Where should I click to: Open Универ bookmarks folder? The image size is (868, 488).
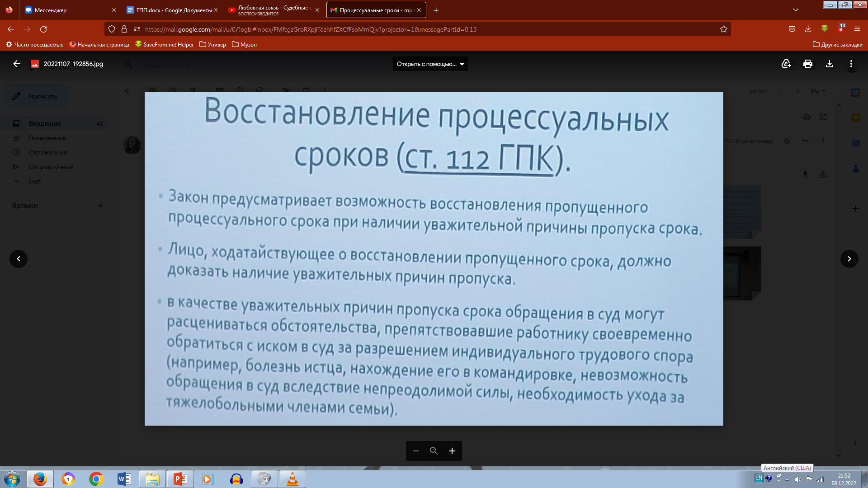212,45
